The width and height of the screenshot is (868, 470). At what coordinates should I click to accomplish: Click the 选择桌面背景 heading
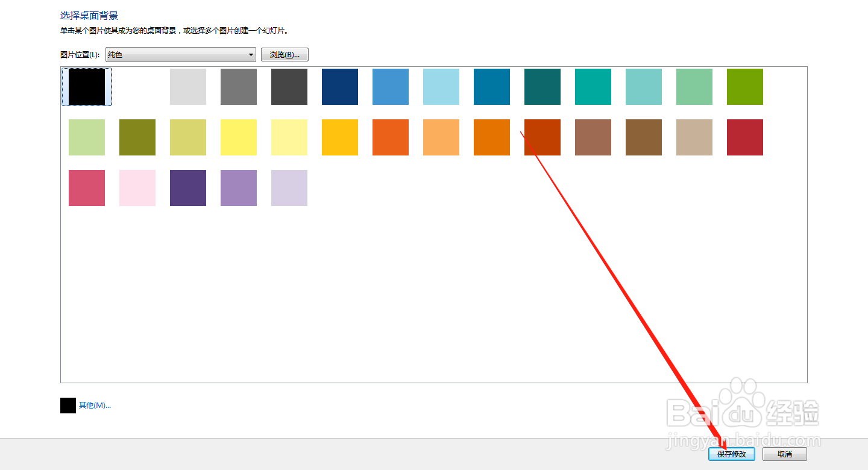pyautogui.click(x=89, y=16)
